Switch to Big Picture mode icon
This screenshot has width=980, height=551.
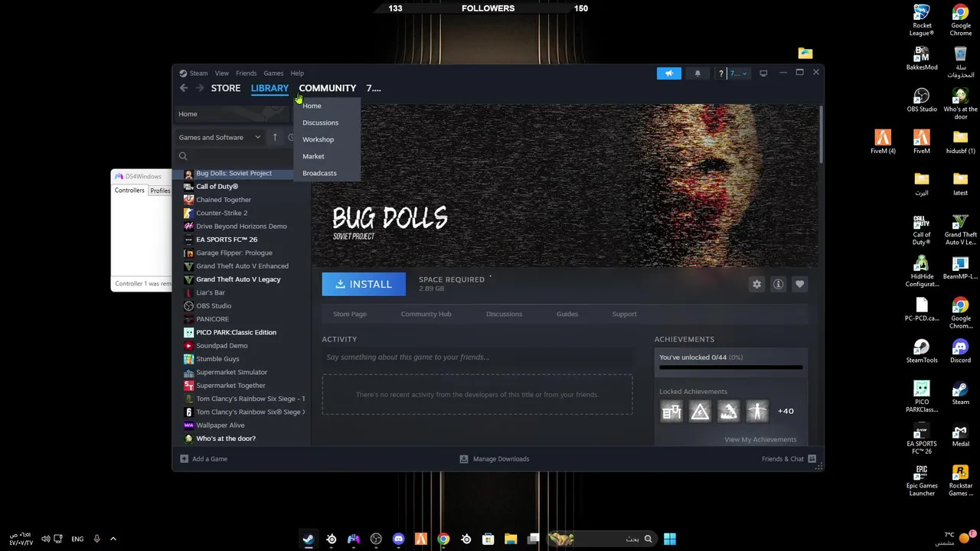(763, 73)
